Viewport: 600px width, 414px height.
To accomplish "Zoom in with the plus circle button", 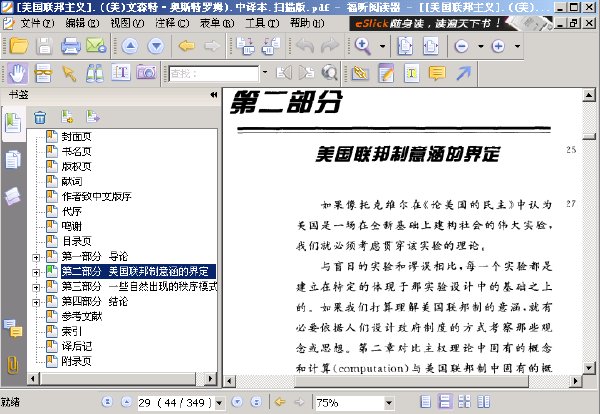I will point(498,46).
